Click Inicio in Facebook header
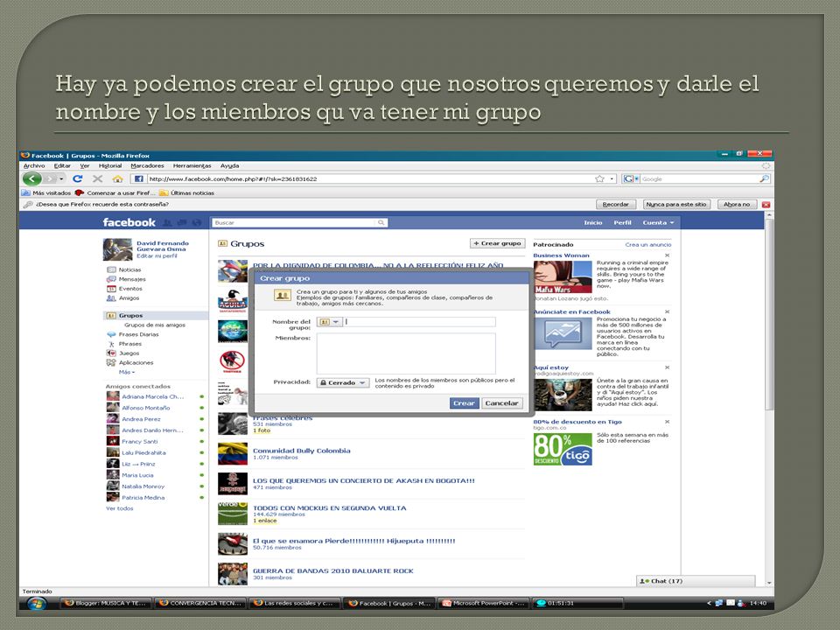The height and width of the screenshot is (630, 840). point(593,223)
